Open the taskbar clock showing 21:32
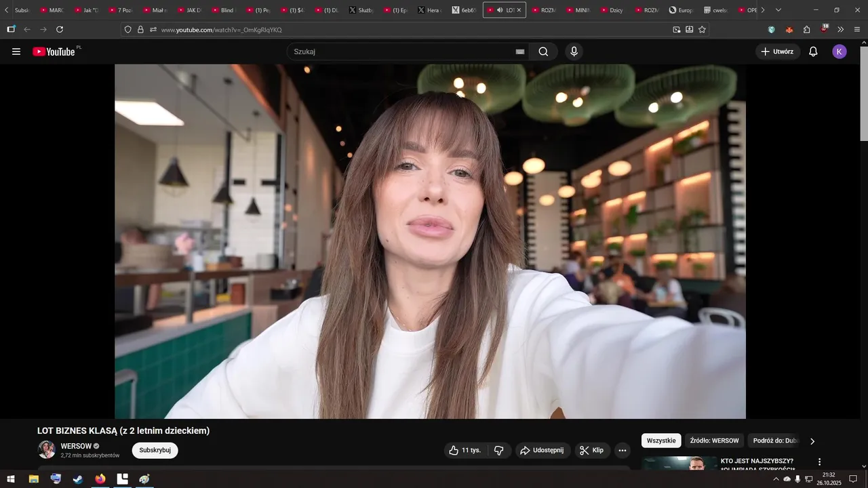This screenshot has height=488, width=868. click(x=829, y=479)
